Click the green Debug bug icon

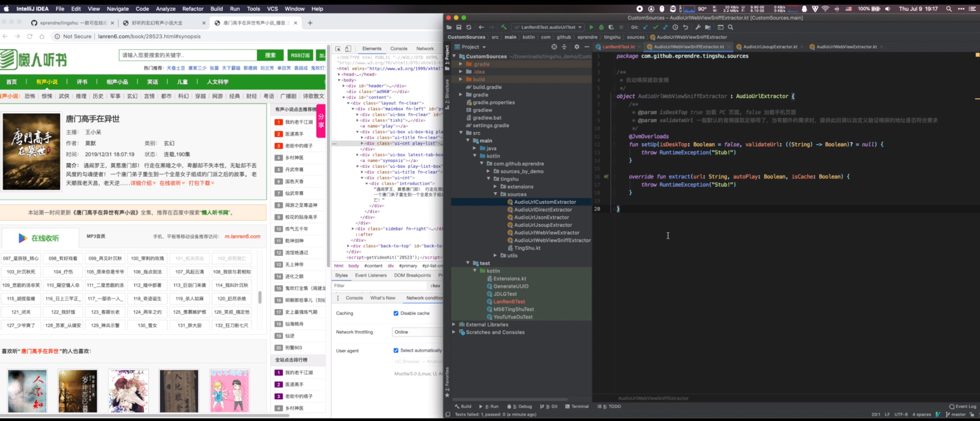tap(601, 27)
